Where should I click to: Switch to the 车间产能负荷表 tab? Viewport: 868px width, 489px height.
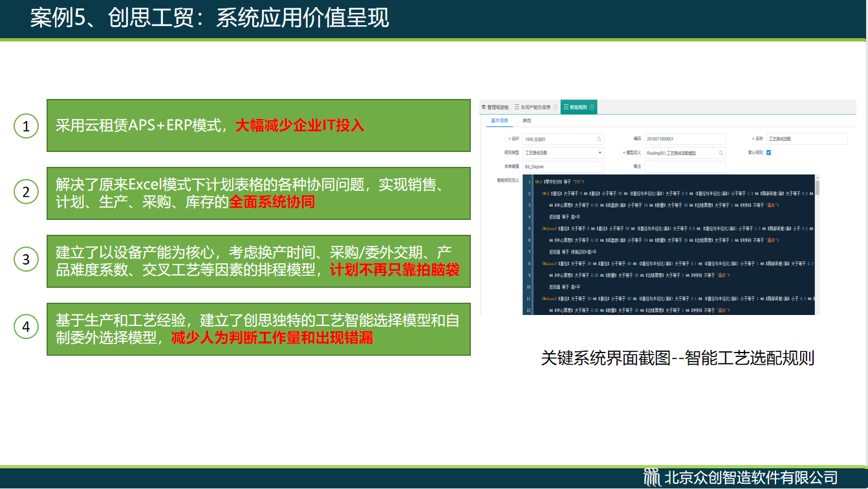point(536,107)
